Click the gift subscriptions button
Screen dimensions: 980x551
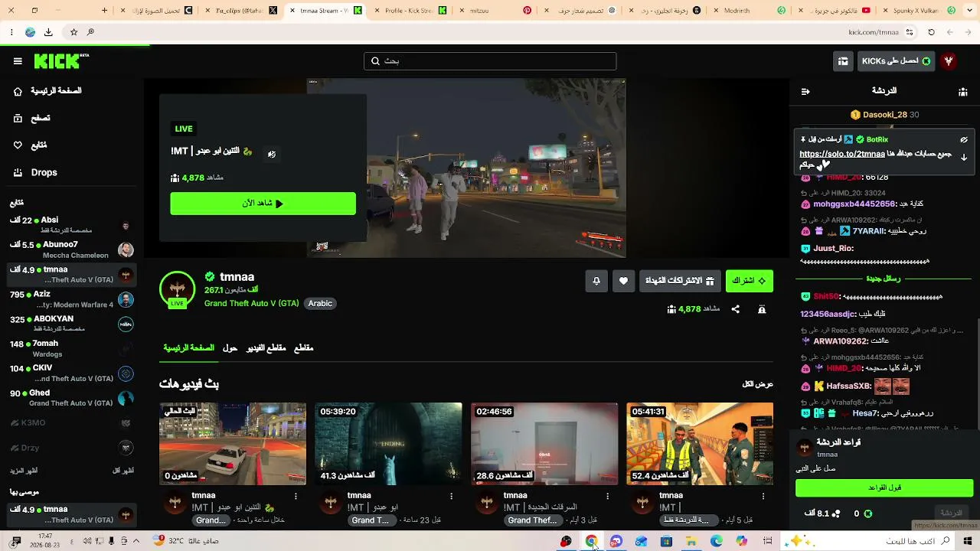(680, 281)
